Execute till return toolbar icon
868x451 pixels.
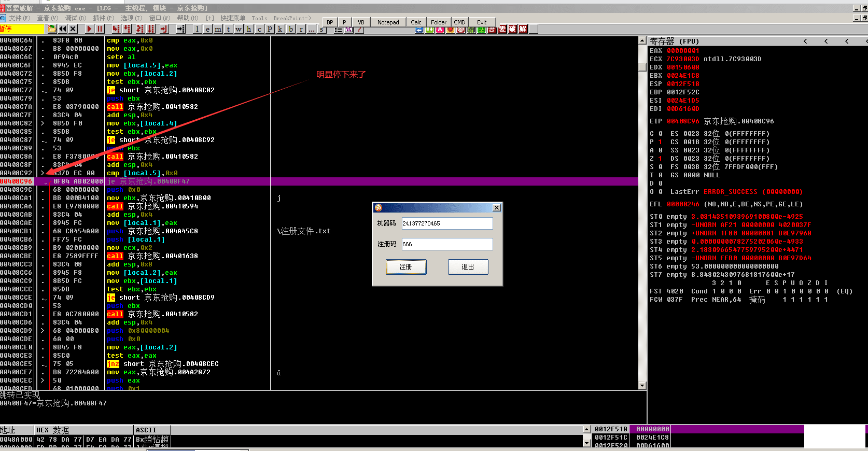[164, 29]
